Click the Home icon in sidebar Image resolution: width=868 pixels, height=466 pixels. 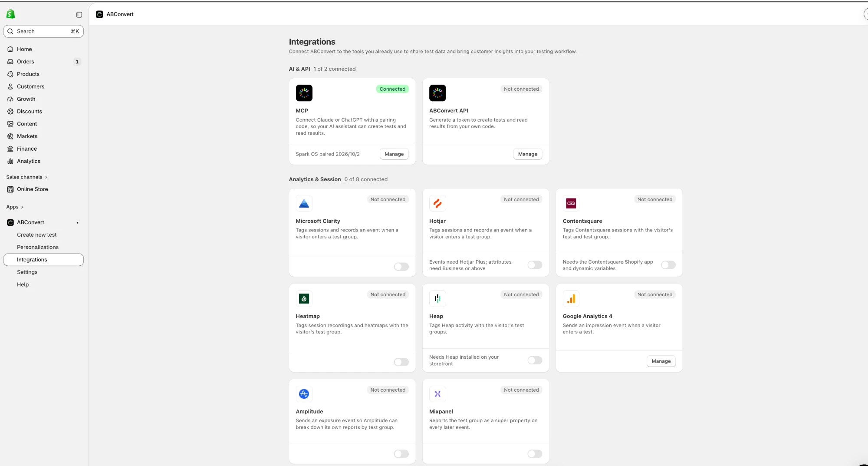tap(10, 49)
